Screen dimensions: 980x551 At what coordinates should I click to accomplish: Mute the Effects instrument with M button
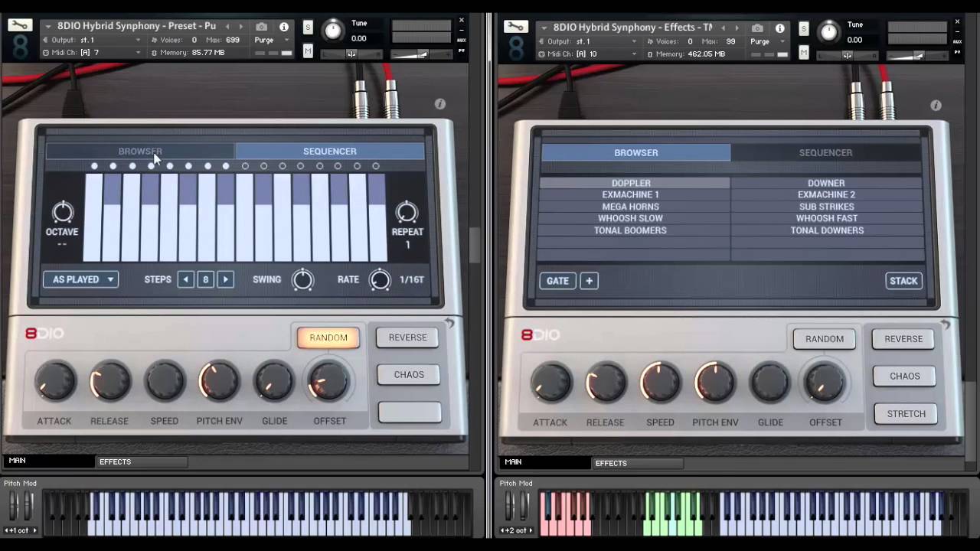pos(804,52)
